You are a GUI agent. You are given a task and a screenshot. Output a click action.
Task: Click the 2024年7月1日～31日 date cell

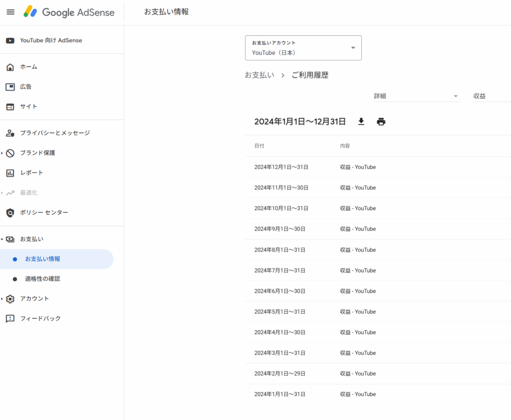click(279, 270)
